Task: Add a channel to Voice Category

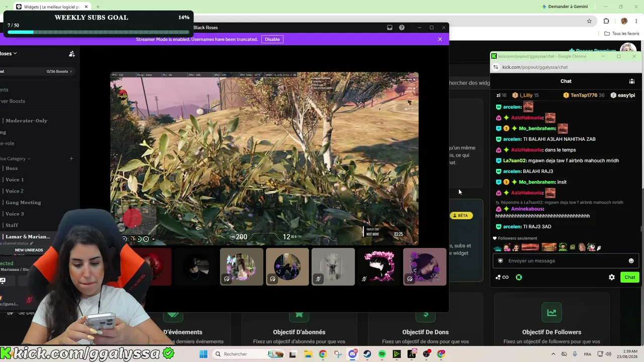Action: 71,158
